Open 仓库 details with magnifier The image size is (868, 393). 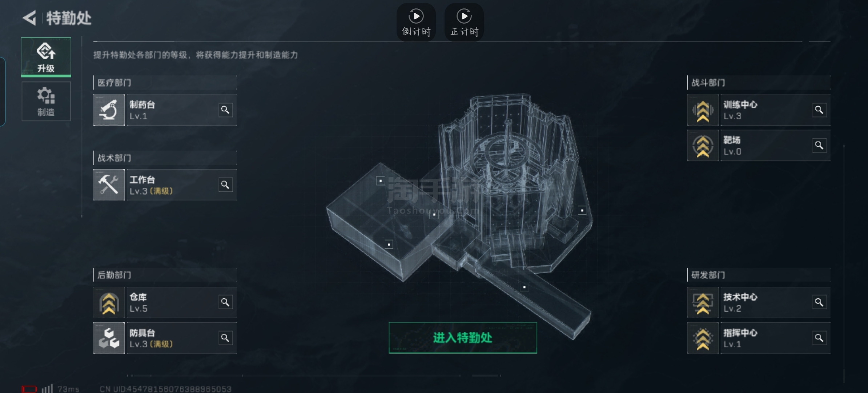click(x=225, y=302)
